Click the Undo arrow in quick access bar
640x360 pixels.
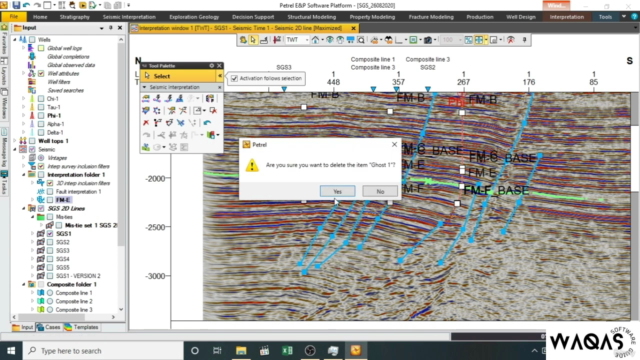[27, 5]
